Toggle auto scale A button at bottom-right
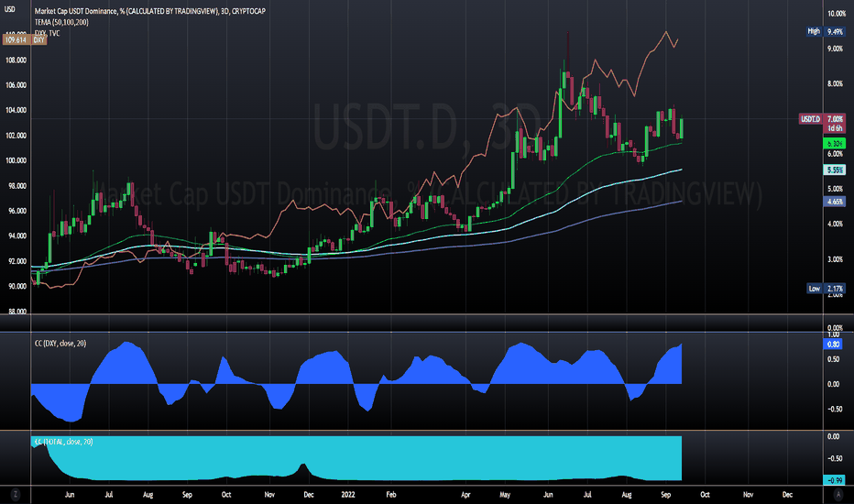Image resolution: width=854 pixels, height=504 pixels. coord(838,495)
